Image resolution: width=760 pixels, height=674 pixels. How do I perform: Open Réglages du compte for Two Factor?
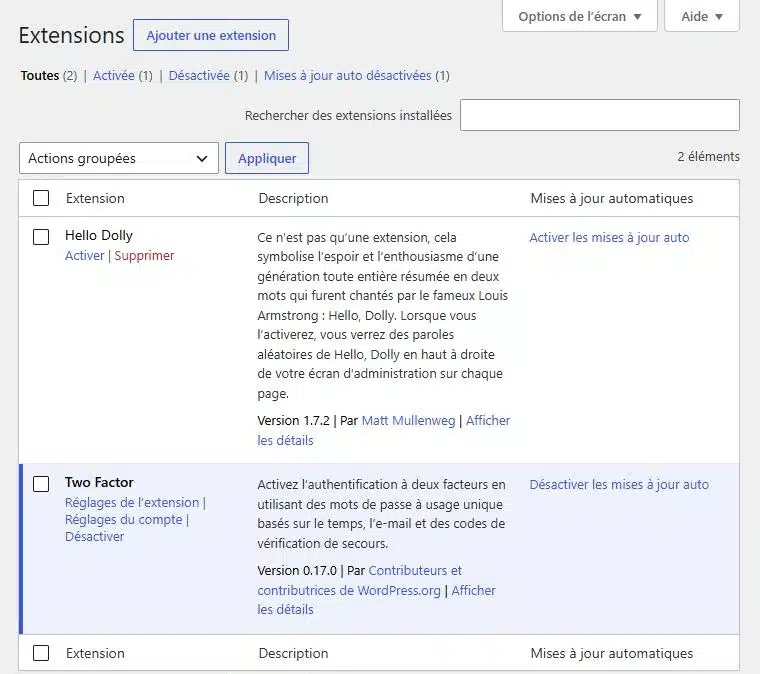(124, 519)
